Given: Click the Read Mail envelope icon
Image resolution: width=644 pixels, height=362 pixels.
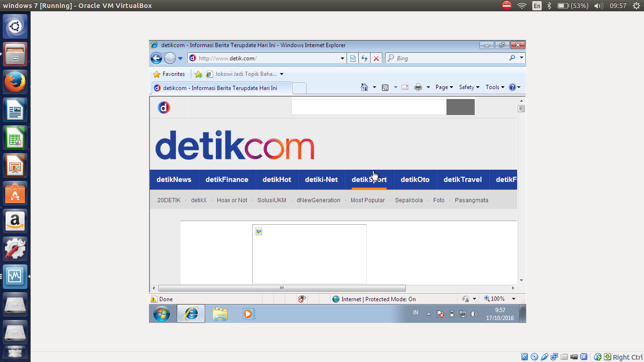Looking at the screenshot, I should click(x=405, y=87).
